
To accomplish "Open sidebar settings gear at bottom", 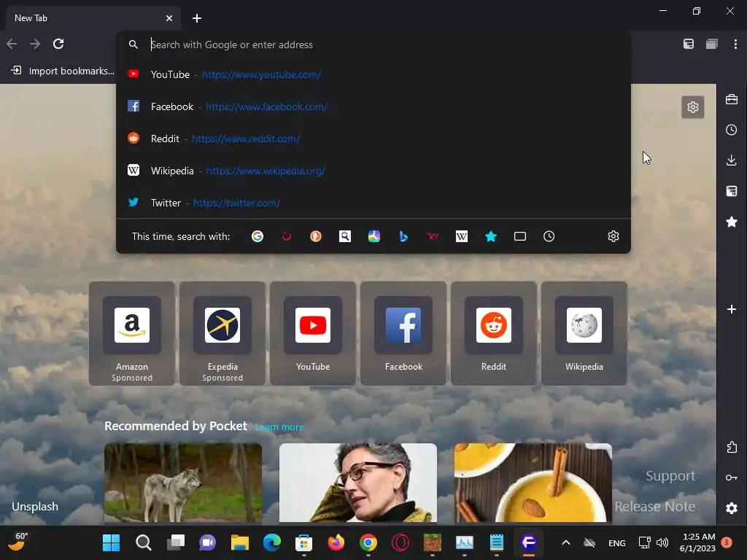I will pos(731,508).
